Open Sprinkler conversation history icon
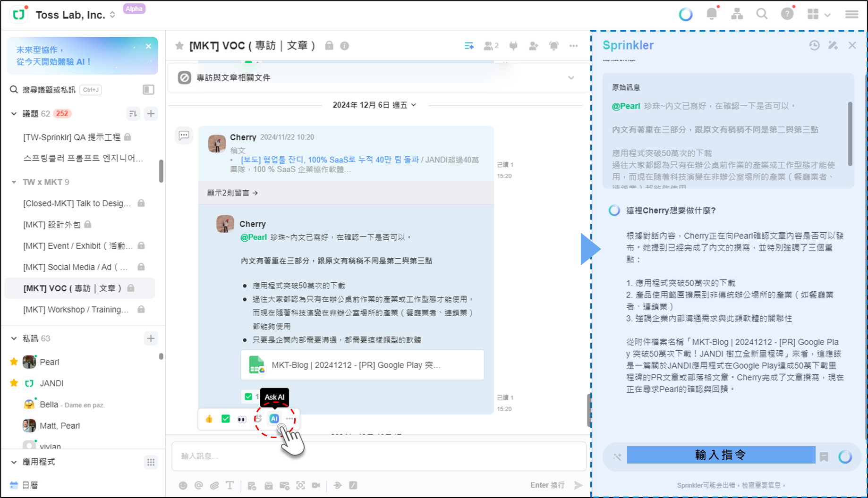This screenshot has width=868, height=498. [814, 45]
